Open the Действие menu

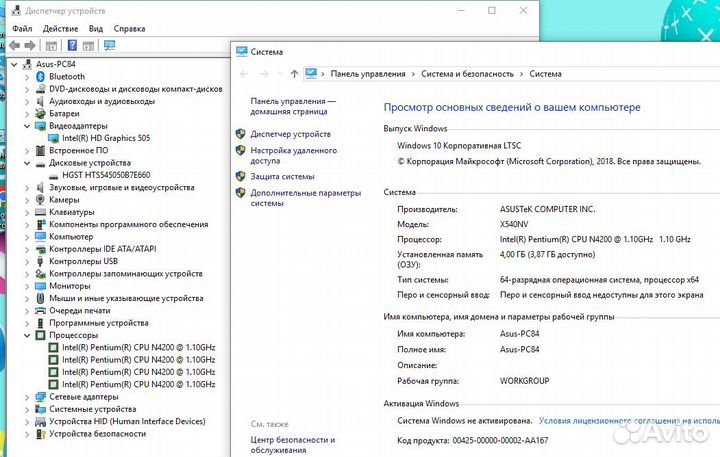(60, 28)
